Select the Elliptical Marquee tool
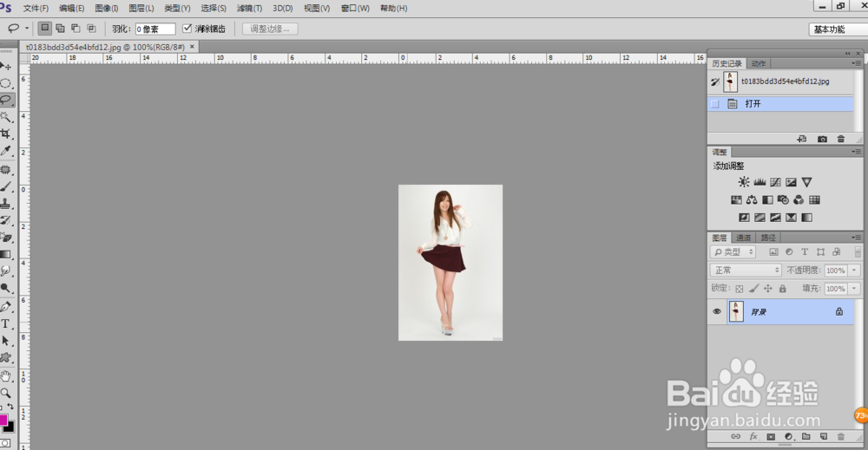The height and width of the screenshot is (450, 868). (x=5, y=83)
